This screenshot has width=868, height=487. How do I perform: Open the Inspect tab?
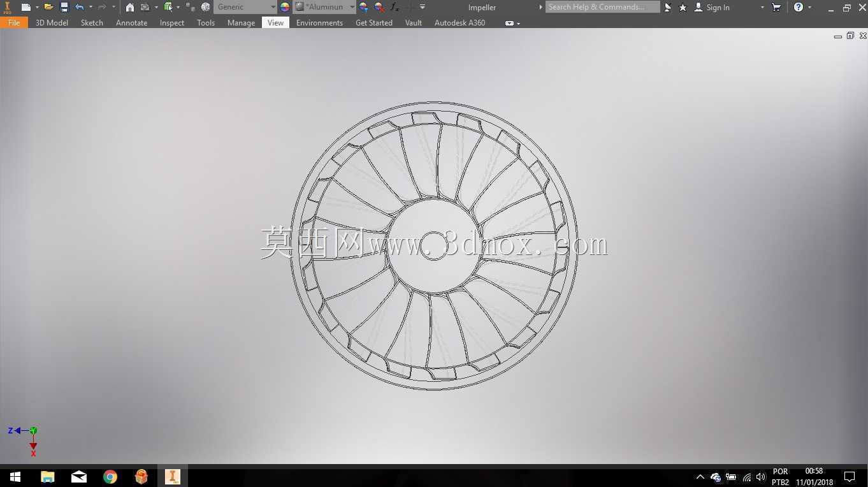(172, 23)
